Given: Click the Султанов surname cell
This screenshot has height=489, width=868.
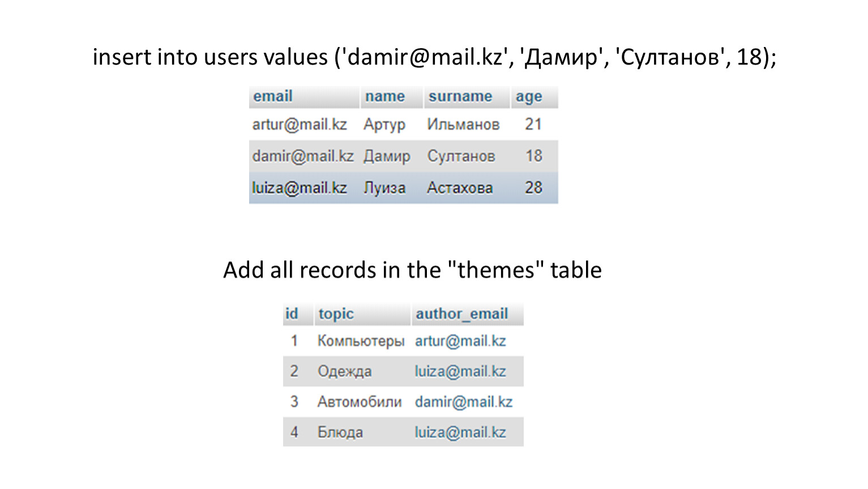Looking at the screenshot, I should [461, 156].
